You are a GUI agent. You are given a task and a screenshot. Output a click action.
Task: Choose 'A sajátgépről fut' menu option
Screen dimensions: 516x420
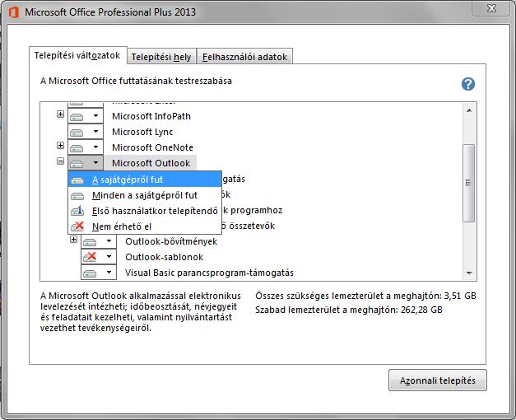click(145, 180)
